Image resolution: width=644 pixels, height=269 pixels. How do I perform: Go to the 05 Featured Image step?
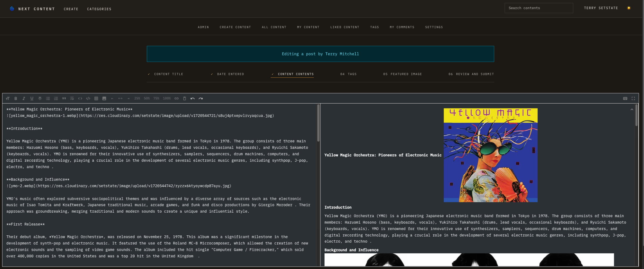point(402,74)
